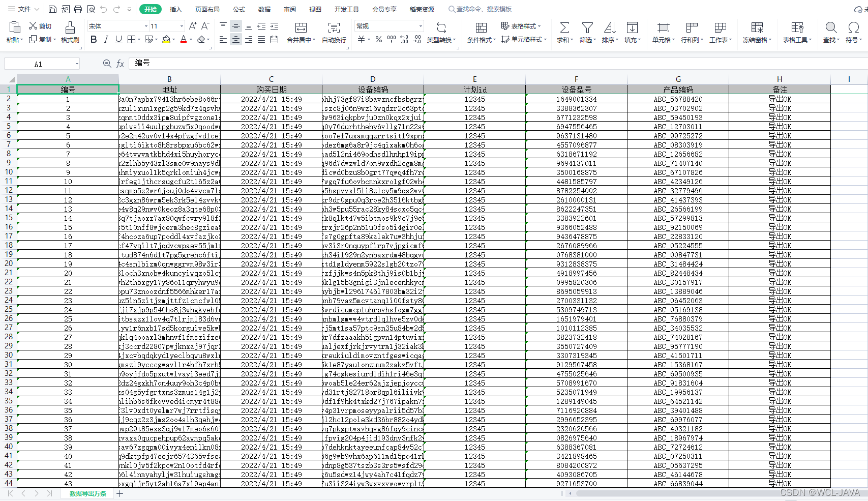Open the number format dropdown (常规)
Viewport: 868px width, 501px height.
coord(421,26)
